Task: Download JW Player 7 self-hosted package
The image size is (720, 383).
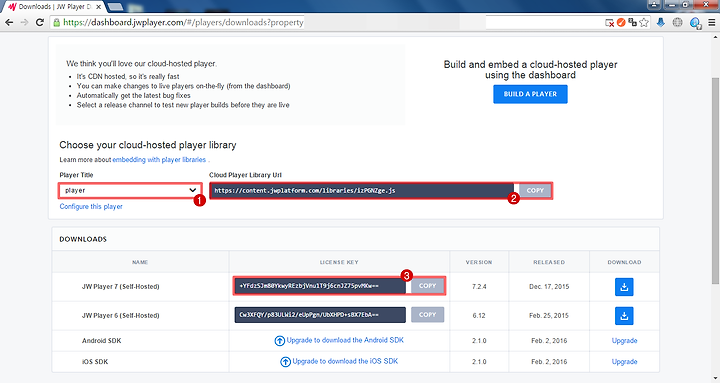Action: (624, 287)
